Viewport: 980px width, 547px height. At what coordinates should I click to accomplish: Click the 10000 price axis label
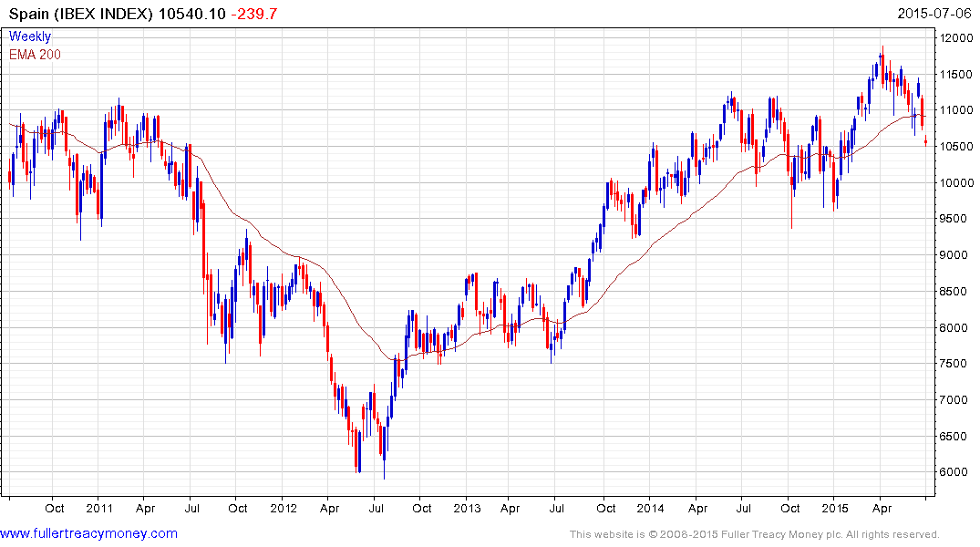[956, 182]
